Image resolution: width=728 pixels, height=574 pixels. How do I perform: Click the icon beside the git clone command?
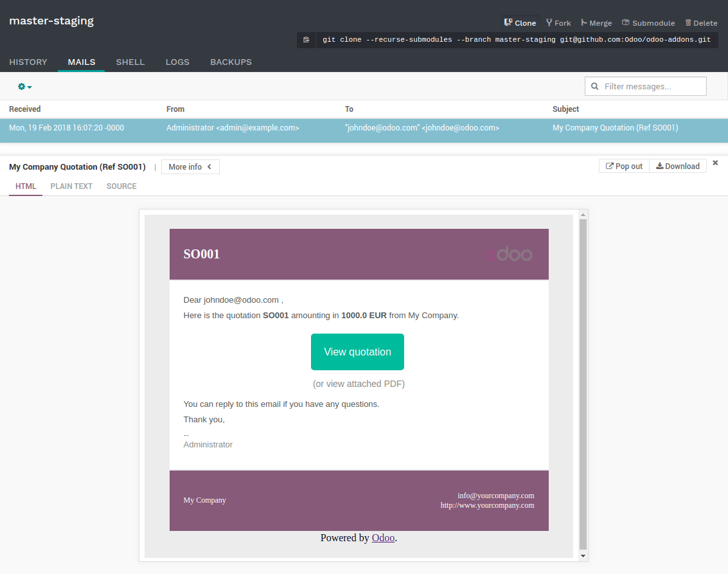[306, 39]
